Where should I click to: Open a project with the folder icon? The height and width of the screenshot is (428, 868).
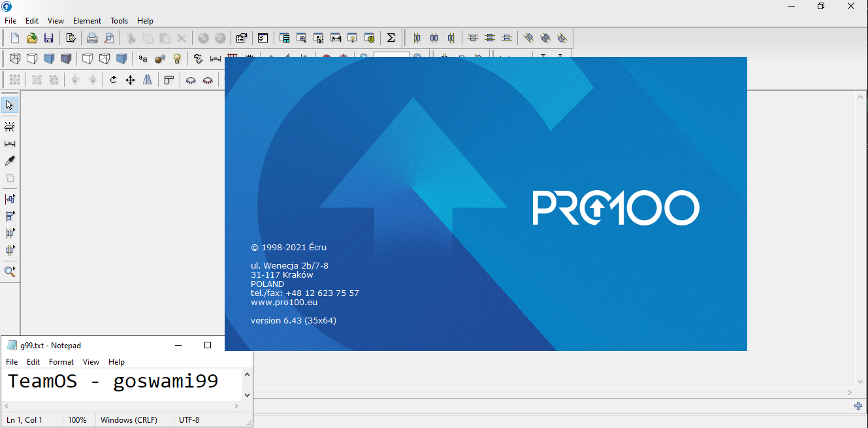(31, 38)
